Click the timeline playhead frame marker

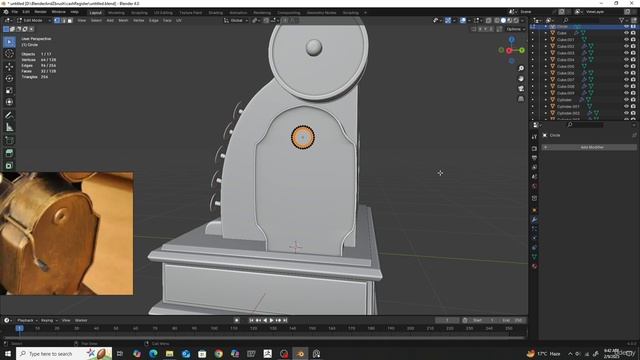[x=19, y=328]
